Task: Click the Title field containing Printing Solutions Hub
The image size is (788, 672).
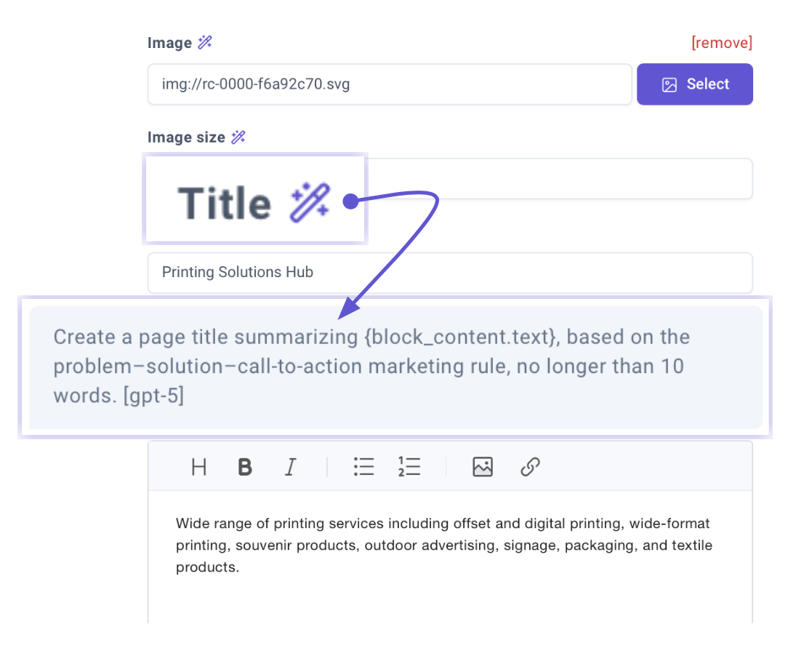Action: (449, 273)
